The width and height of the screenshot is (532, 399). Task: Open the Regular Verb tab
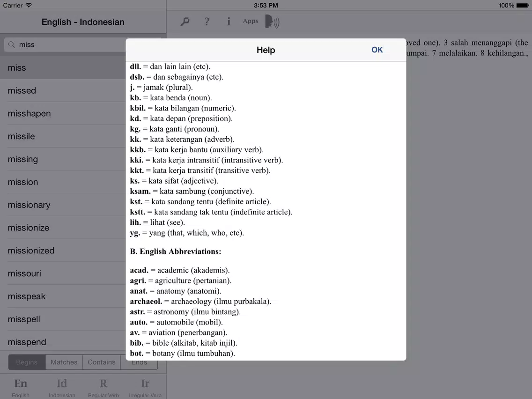(103, 387)
